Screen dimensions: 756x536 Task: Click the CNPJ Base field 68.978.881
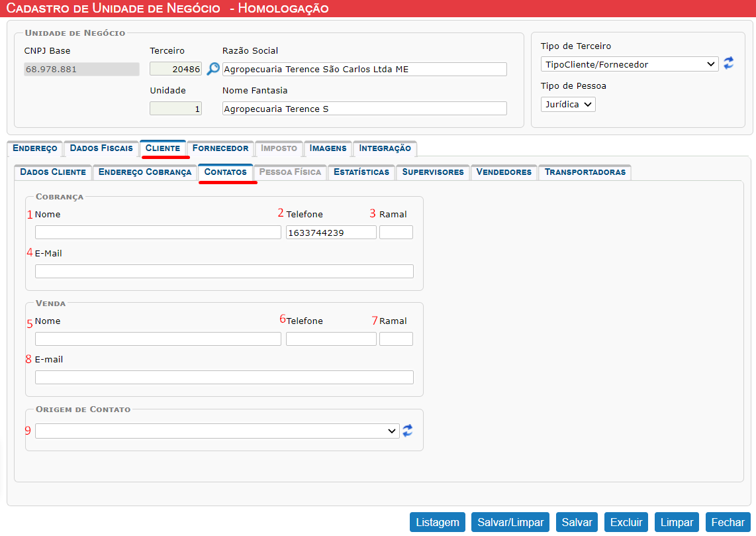pyautogui.click(x=81, y=69)
